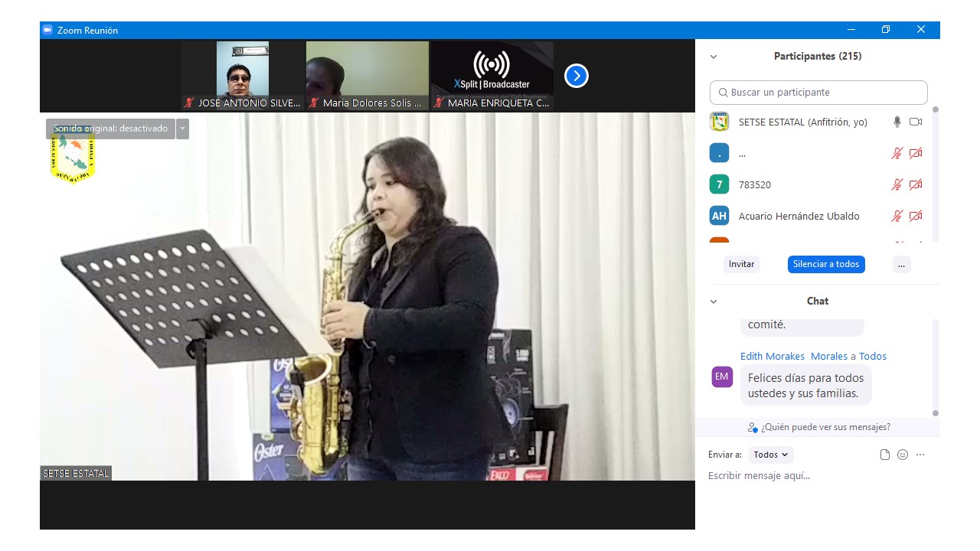Unmute participant 783520's microphone
The image size is (980, 551).
click(897, 184)
